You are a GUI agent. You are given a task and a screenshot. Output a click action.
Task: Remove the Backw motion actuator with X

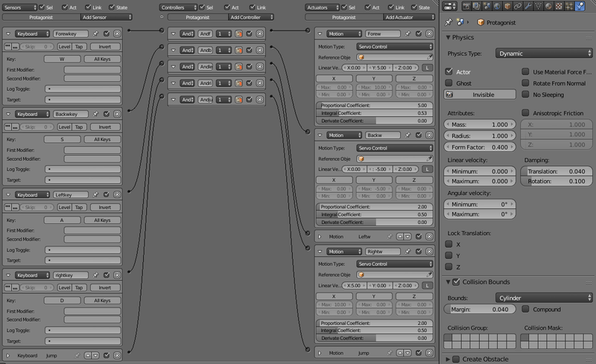[x=429, y=135]
